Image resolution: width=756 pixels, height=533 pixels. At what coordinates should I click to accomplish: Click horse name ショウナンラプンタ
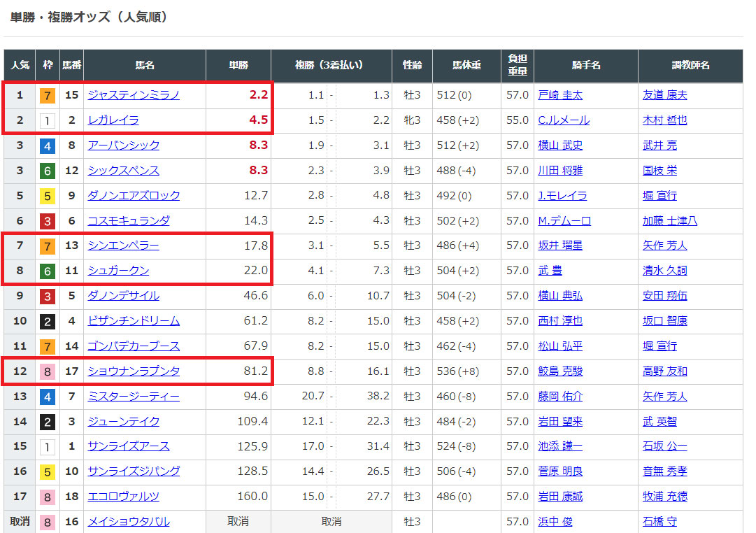tap(133, 371)
